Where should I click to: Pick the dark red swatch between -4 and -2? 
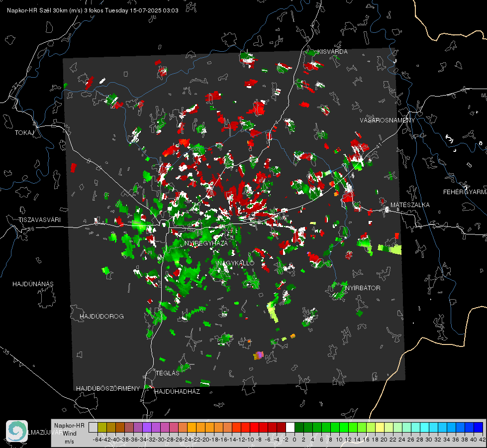point(281,428)
